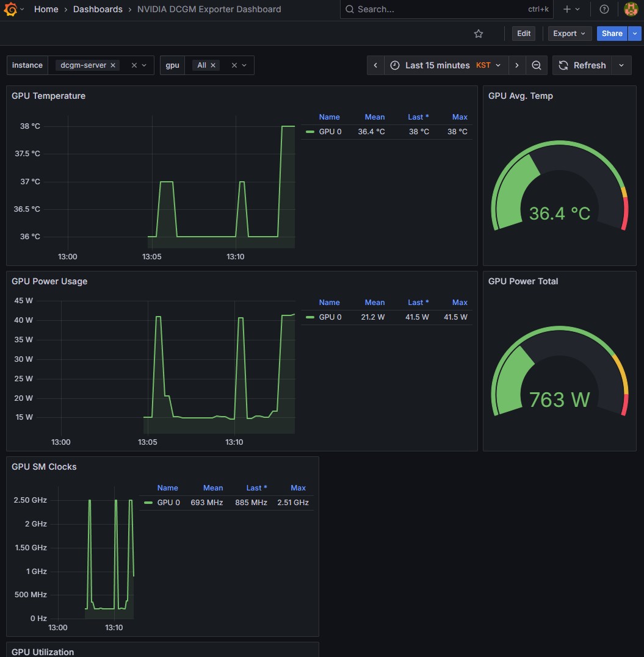Star this dashboard as favorite
The image size is (644, 657).
479,34
